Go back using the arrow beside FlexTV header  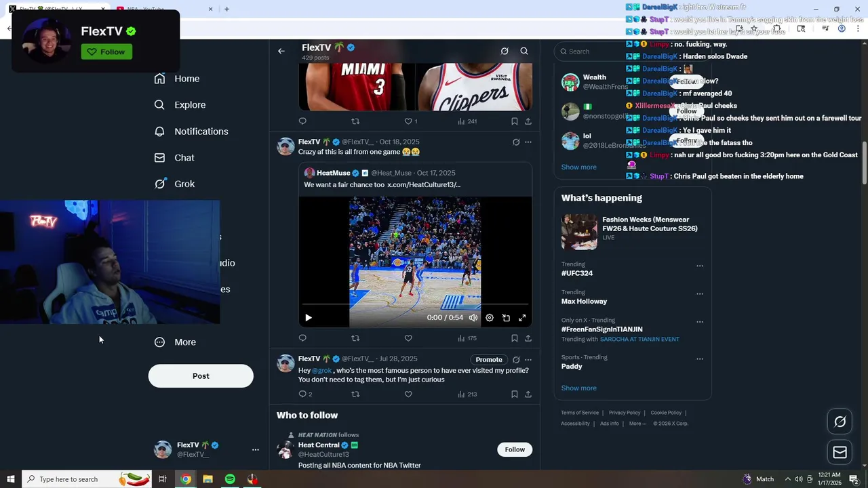(x=281, y=51)
